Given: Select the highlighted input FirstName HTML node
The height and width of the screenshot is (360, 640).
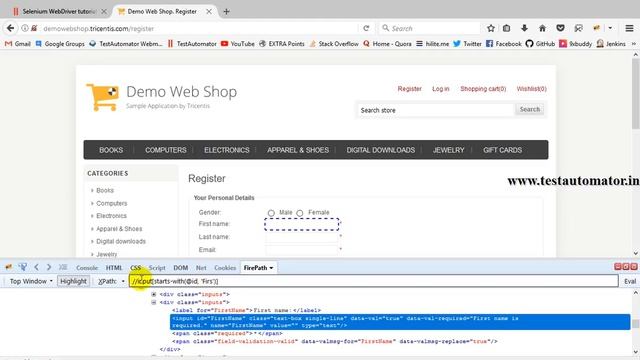Looking at the screenshot, I should (x=400, y=322).
